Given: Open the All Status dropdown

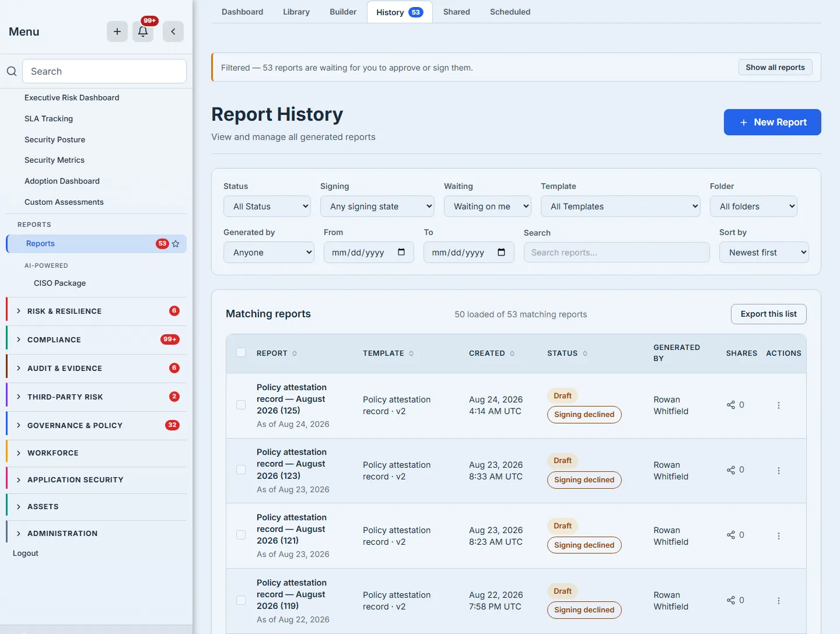Looking at the screenshot, I should [267, 206].
